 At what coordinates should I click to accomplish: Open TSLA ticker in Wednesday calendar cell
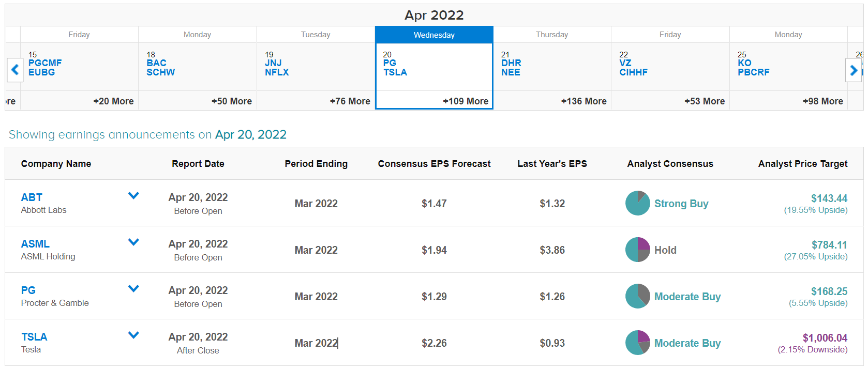pos(395,72)
